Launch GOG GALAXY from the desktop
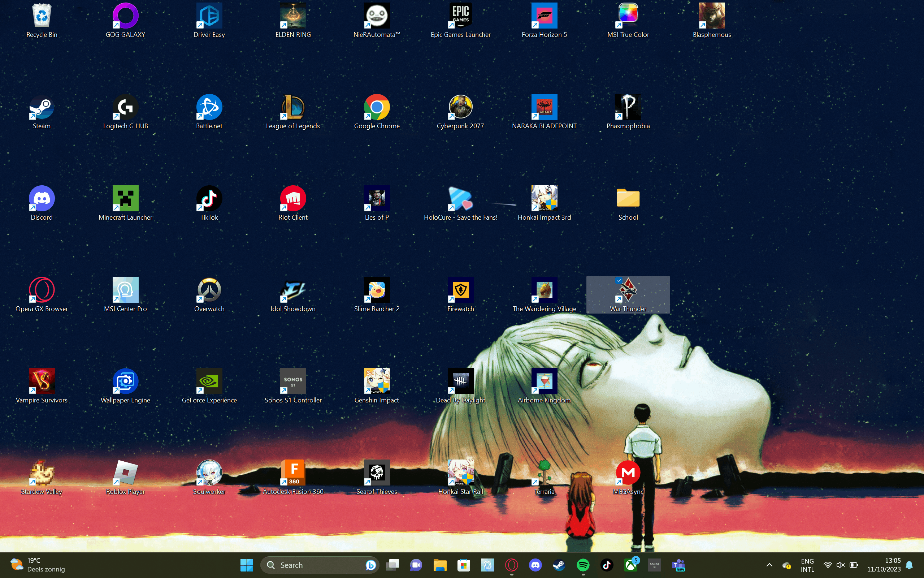 click(125, 20)
